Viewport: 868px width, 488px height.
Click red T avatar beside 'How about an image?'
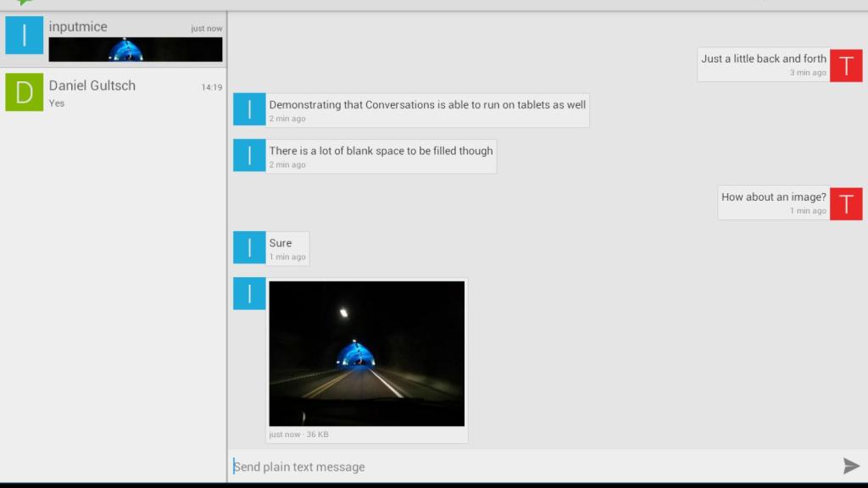click(845, 203)
